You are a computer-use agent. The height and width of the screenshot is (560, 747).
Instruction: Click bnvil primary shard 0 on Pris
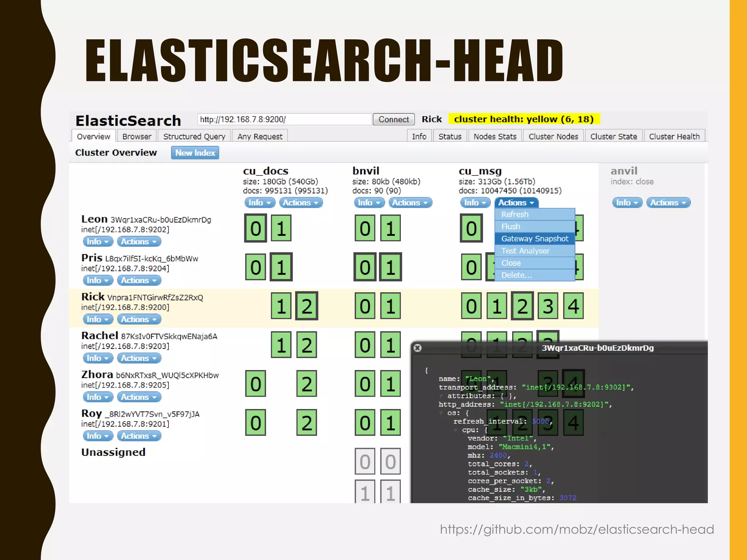coord(365,267)
